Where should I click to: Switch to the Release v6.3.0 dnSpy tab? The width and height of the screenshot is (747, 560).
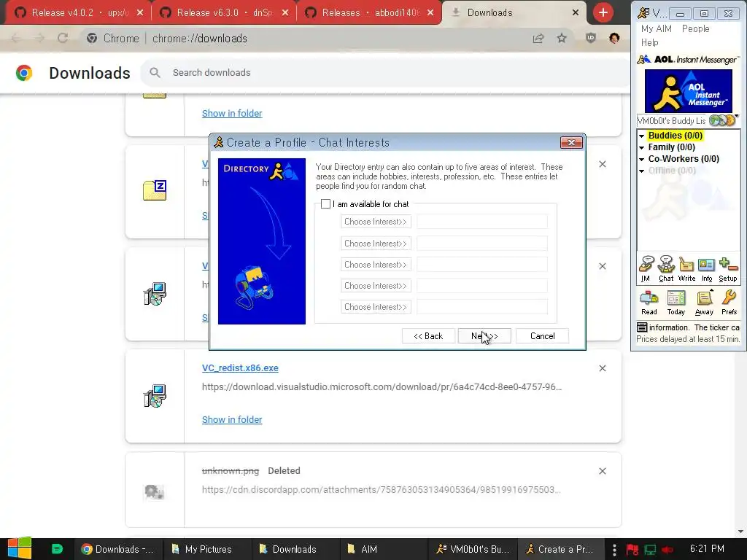click(224, 12)
